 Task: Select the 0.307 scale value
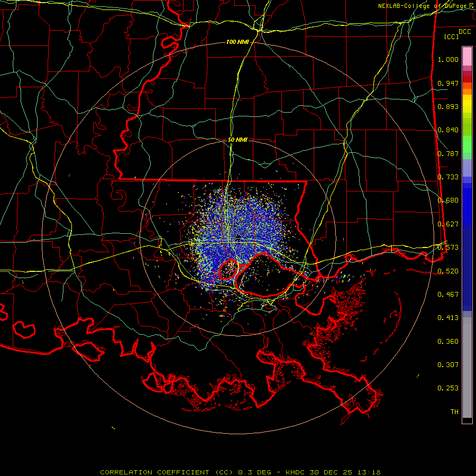(x=448, y=365)
